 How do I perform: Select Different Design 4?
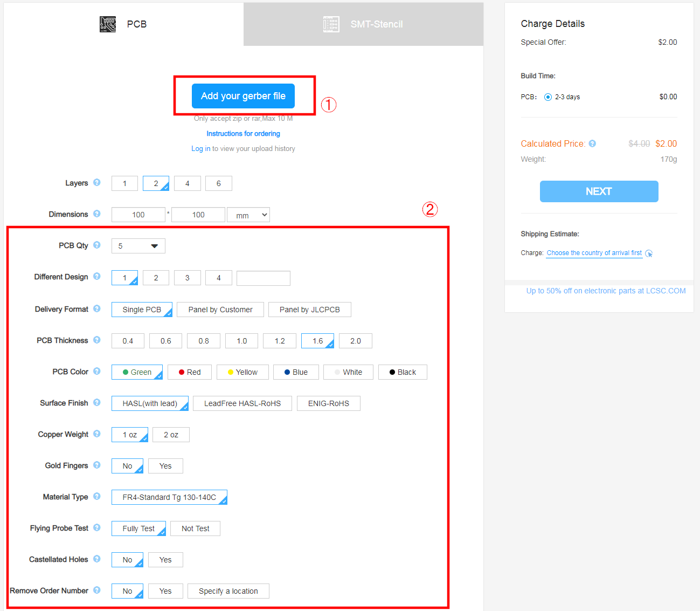click(x=219, y=278)
